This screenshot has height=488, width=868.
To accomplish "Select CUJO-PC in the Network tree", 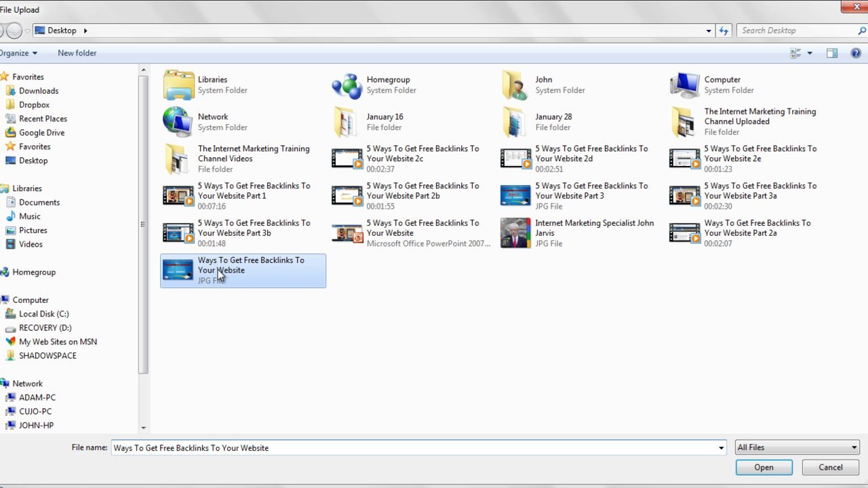I will coord(35,411).
